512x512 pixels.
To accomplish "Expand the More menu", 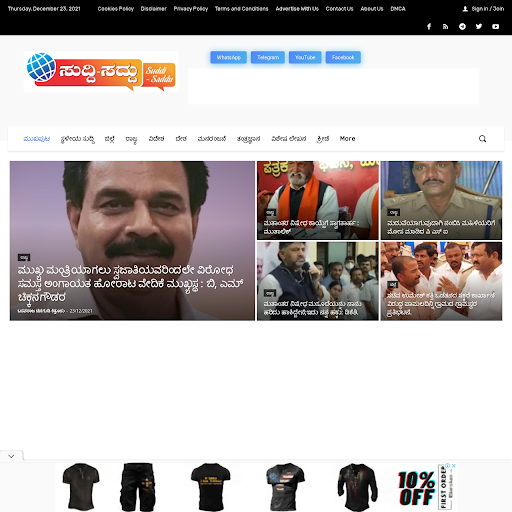I will point(347,139).
